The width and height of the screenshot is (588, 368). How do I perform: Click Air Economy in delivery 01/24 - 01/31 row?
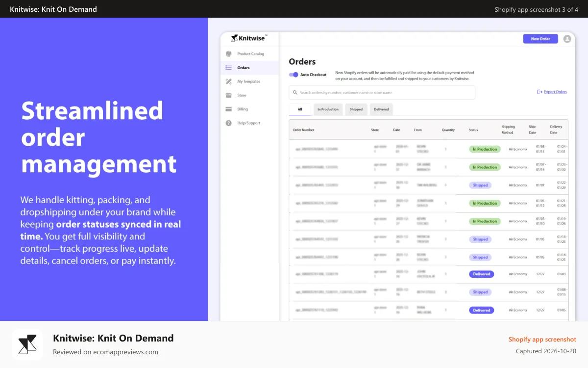[x=518, y=149]
